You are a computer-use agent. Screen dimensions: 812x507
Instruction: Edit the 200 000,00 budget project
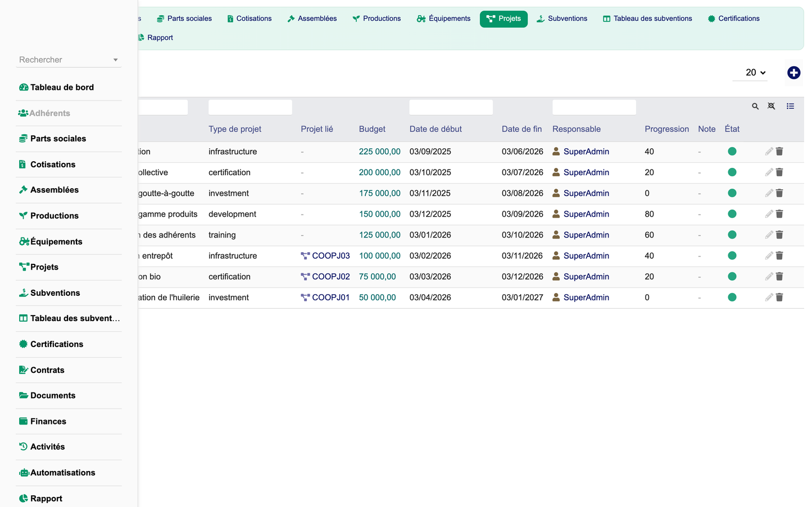769,172
